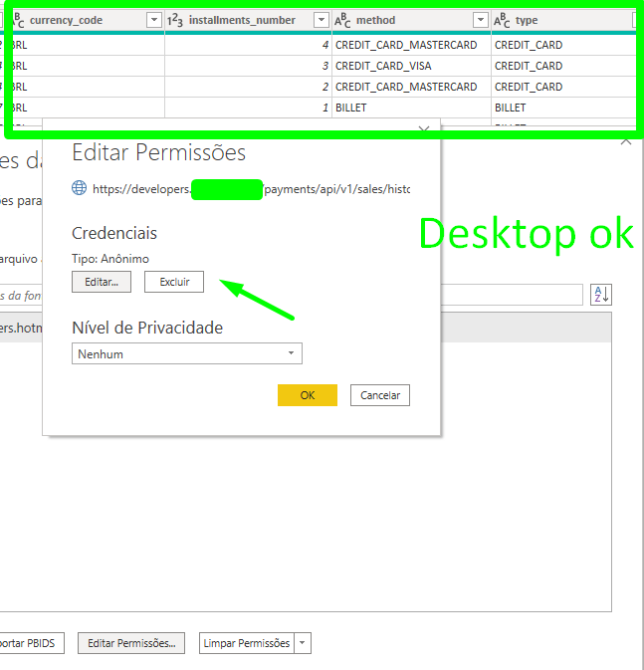644x670 pixels.
Task: Select CREDIT_CARD_MASTERCARD cell in first row
Action: [411, 45]
